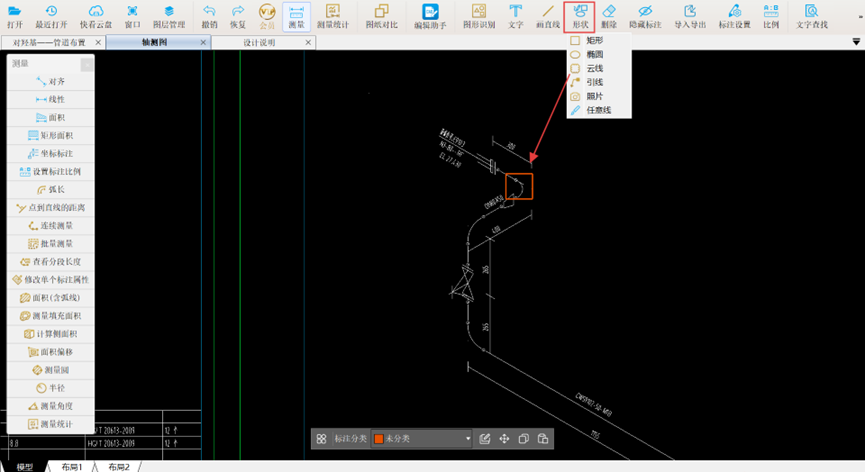This screenshot has height=472, width=865.
Task: Click 面积偏移 area offset
Action: (51, 352)
